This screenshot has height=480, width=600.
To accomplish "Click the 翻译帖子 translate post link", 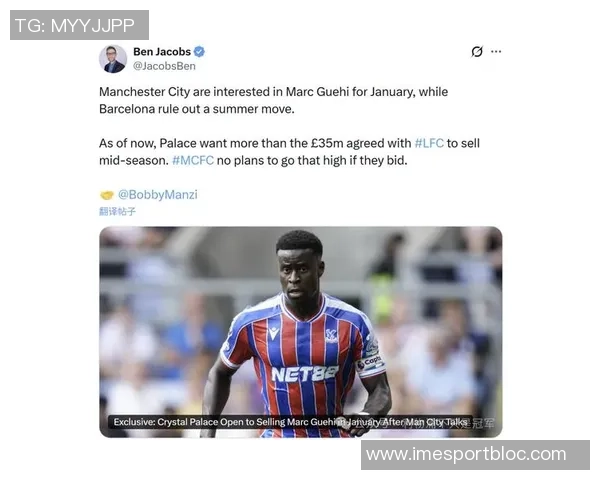I will pos(117,211).
